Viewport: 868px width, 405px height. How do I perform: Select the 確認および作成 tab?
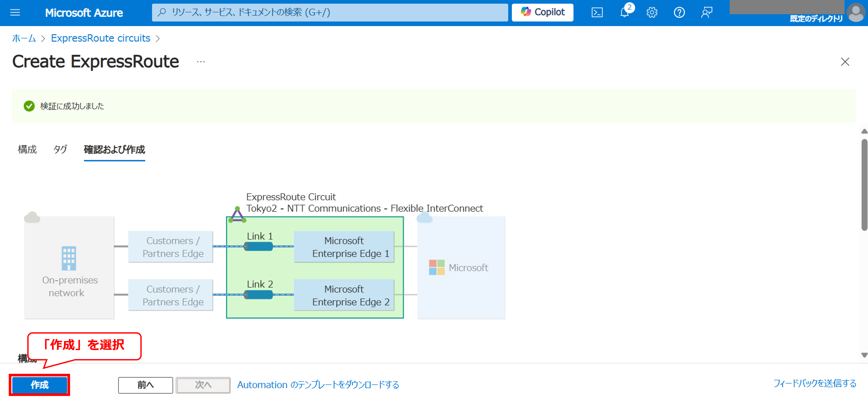pyautogui.click(x=114, y=149)
